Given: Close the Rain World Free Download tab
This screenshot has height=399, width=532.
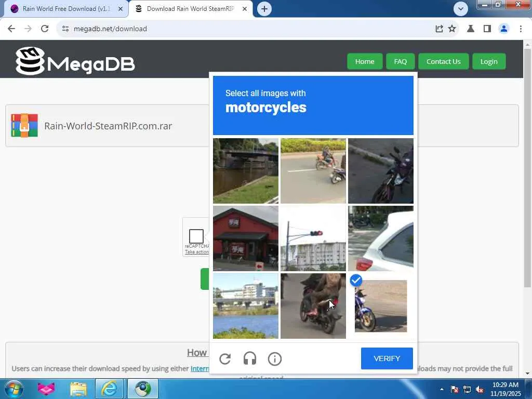Looking at the screenshot, I should [121, 9].
